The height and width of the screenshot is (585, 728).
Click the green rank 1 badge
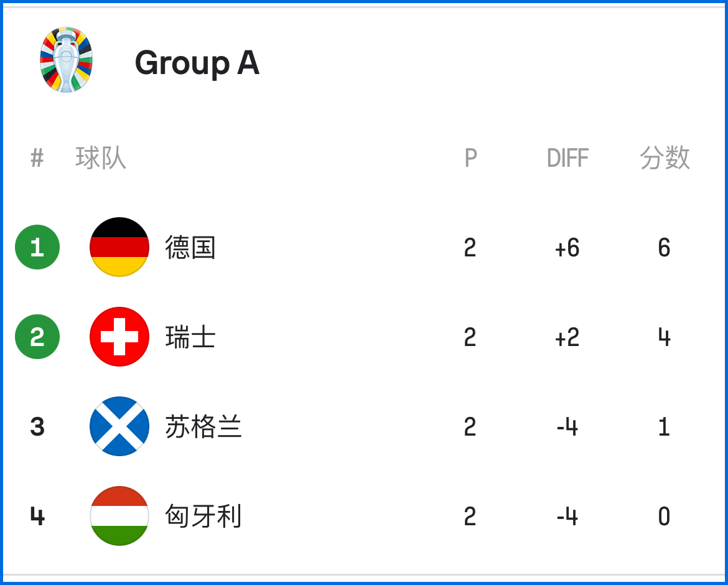point(37,247)
